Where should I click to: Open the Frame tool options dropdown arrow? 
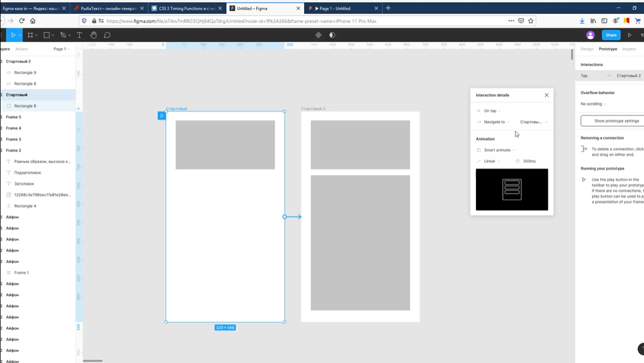[36, 36]
